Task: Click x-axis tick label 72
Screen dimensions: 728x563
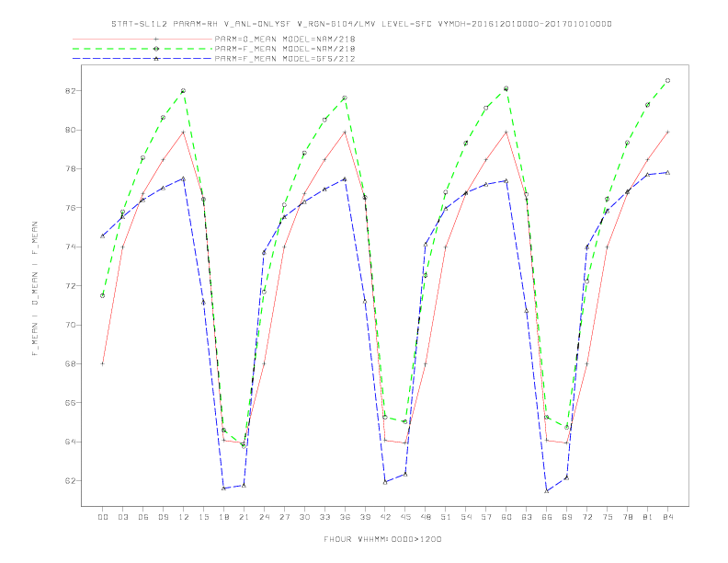Action: (586, 517)
